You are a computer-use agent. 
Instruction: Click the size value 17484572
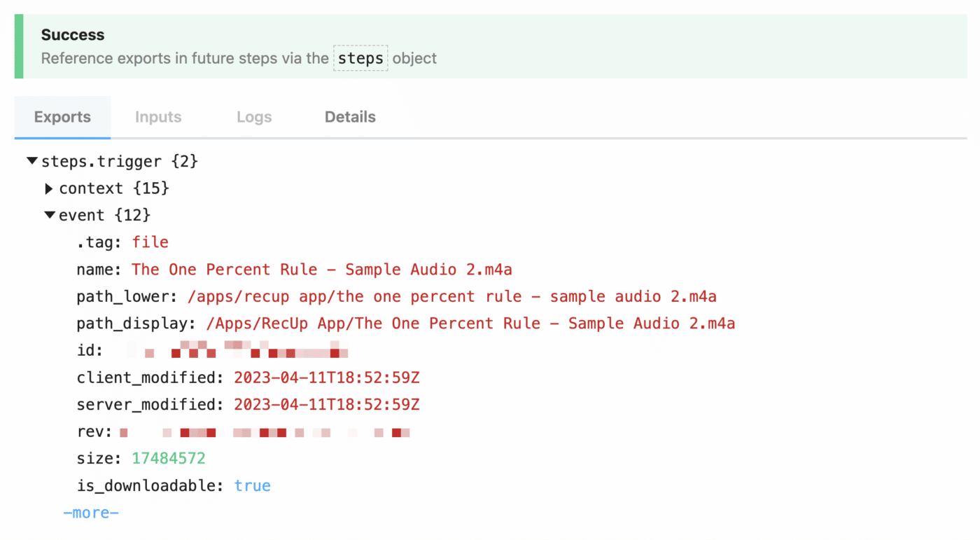pos(169,459)
